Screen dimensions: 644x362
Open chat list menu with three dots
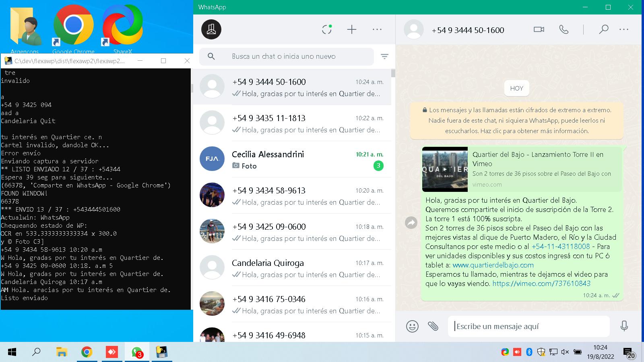tap(377, 29)
